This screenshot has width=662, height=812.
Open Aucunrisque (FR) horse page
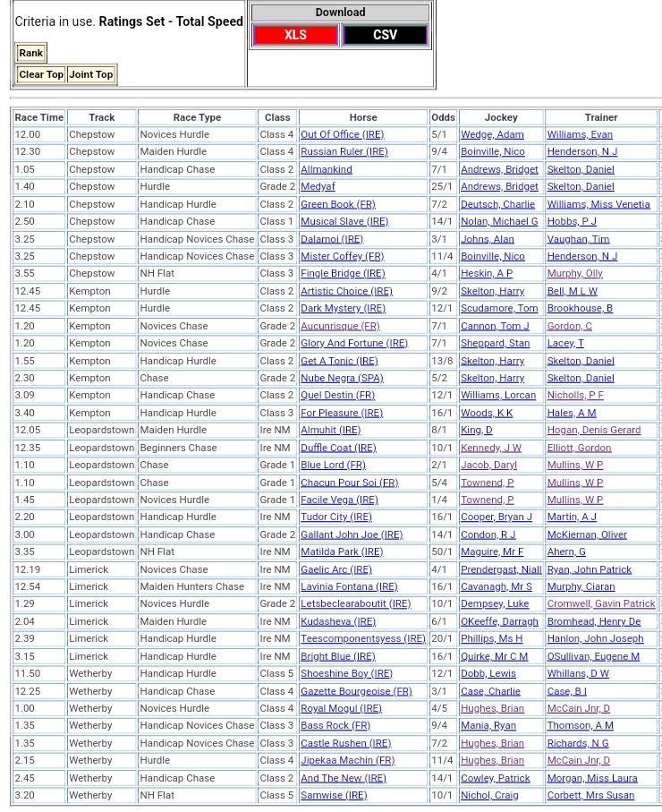[x=340, y=326]
